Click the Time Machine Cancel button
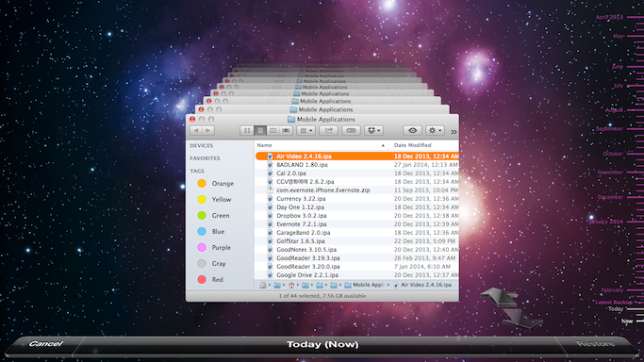Screen dimensions: 644x362 [x=45, y=344]
